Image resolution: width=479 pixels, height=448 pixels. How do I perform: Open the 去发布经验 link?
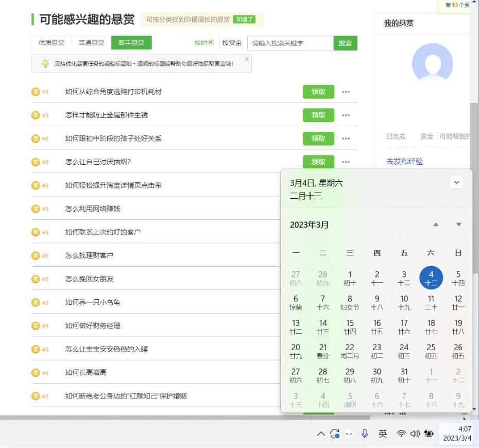tap(404, 161)
